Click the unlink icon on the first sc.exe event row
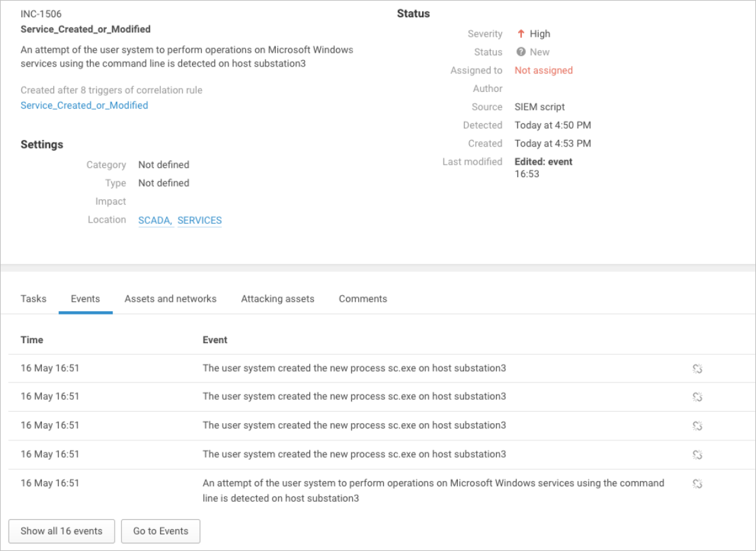The image size is (756, 551). [697, 368]
